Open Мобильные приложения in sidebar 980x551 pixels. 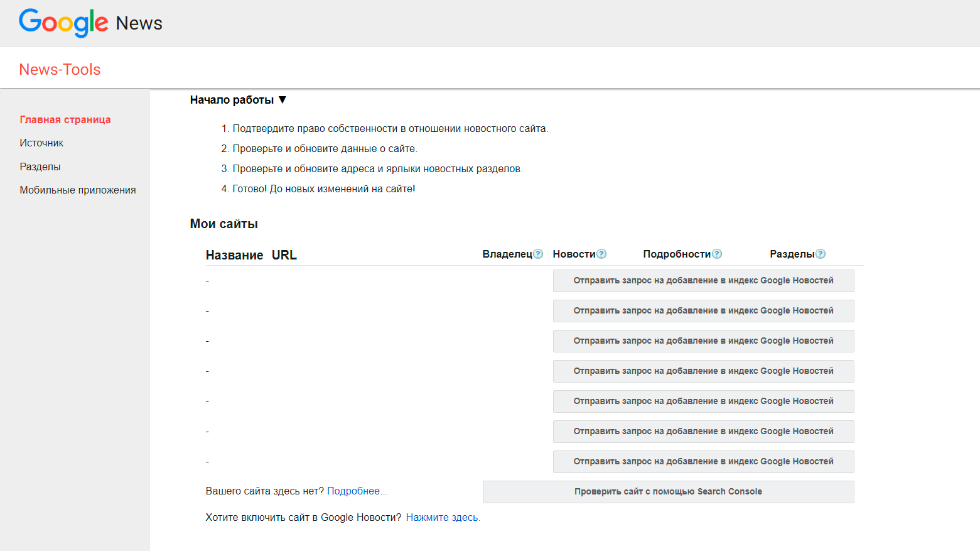point(78,190)
